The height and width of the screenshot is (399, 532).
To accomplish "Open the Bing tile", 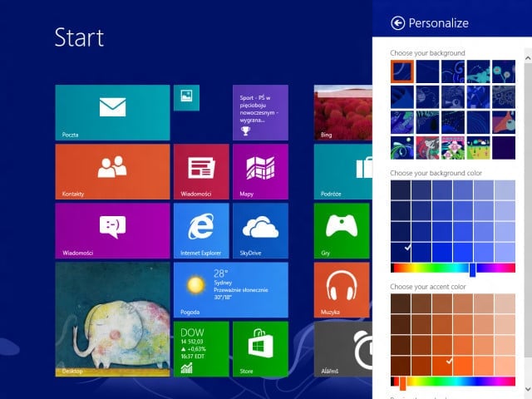I will point(343,112).
